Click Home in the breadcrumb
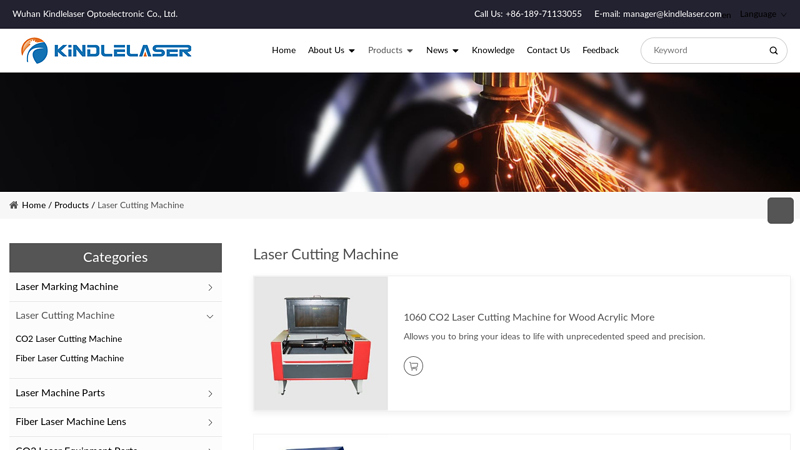 [34, 205]
